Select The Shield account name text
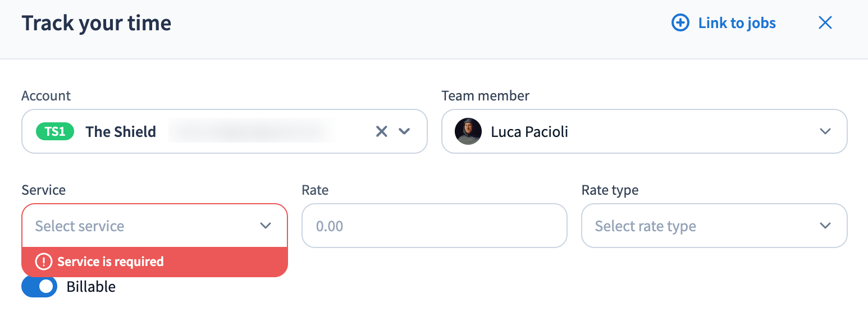This screenshot has height=312, width=868. (x=121, y=131)
